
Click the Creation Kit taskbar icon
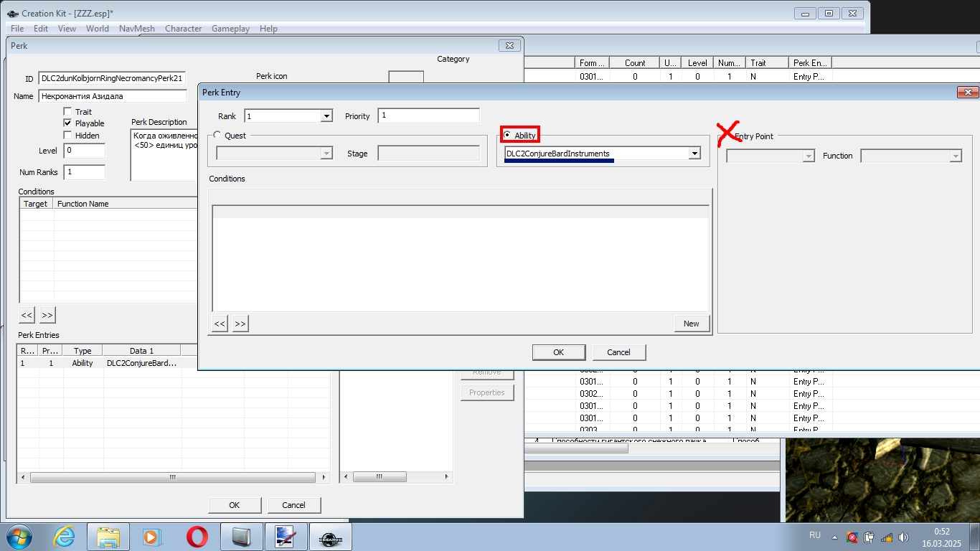pos(330,536)
